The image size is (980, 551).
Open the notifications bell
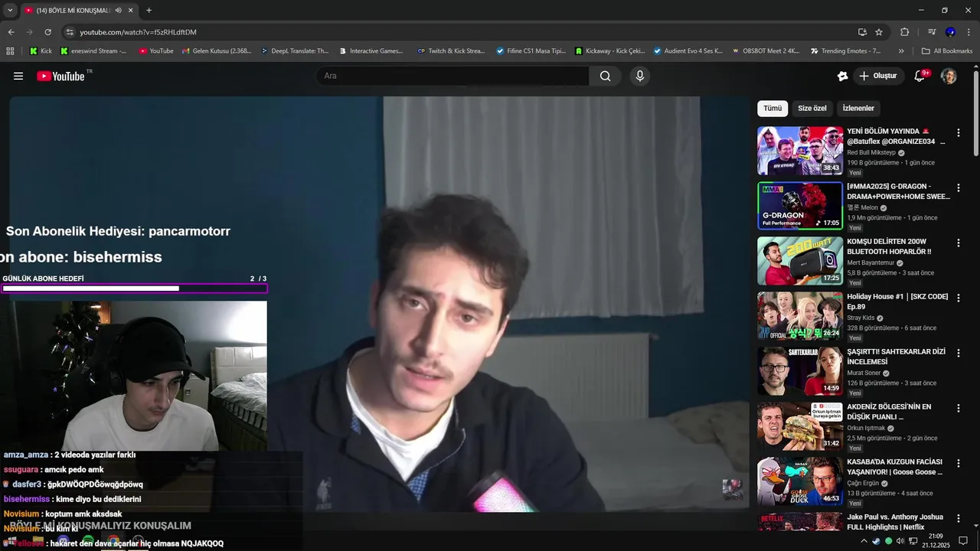point(921,76)
